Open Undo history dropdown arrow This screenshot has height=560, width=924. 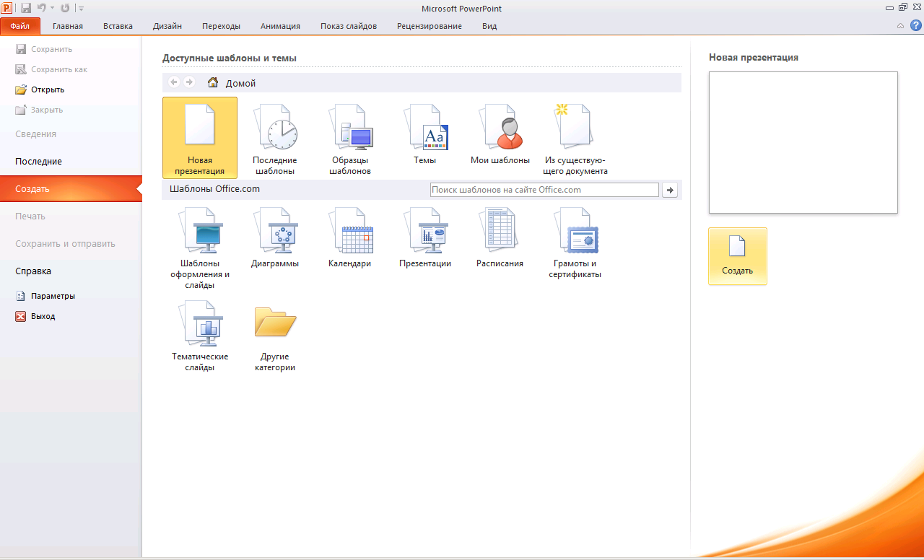coord(52,9)
